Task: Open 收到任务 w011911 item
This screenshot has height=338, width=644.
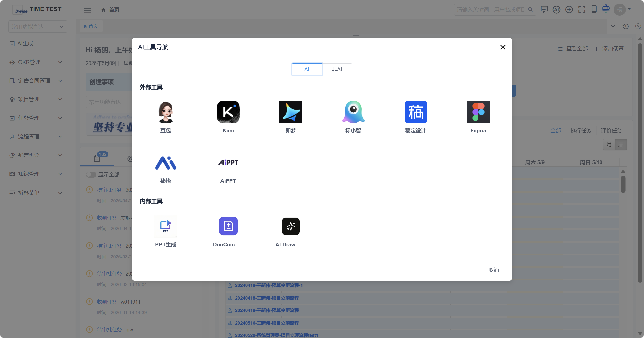Action: click(119, 302)
